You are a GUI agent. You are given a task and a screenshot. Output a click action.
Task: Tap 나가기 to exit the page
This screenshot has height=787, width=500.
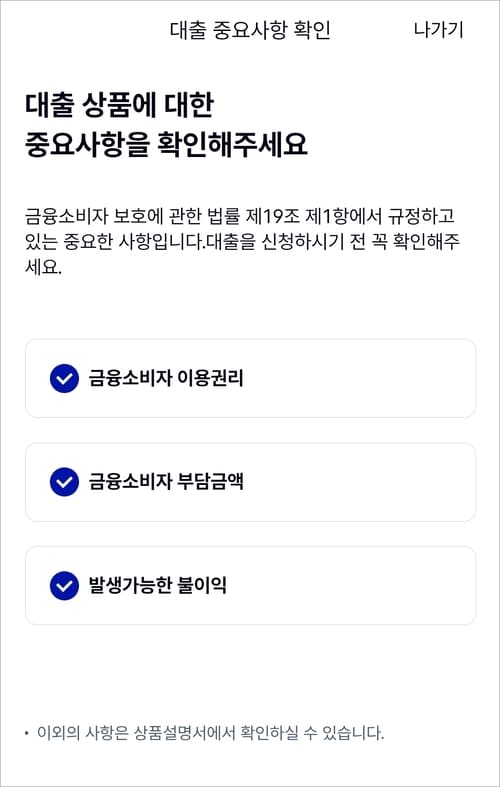click(438, 30)
